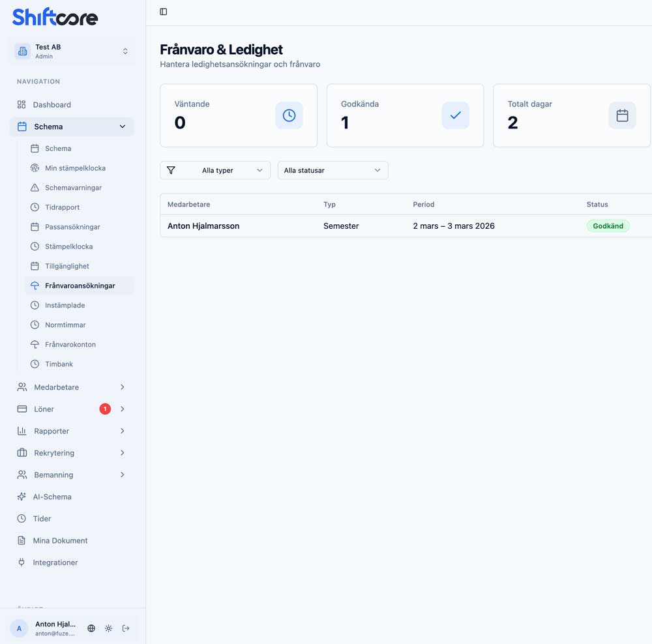652x644 pixels.
Task: Click the Period column header
Action: pos(424,205)
